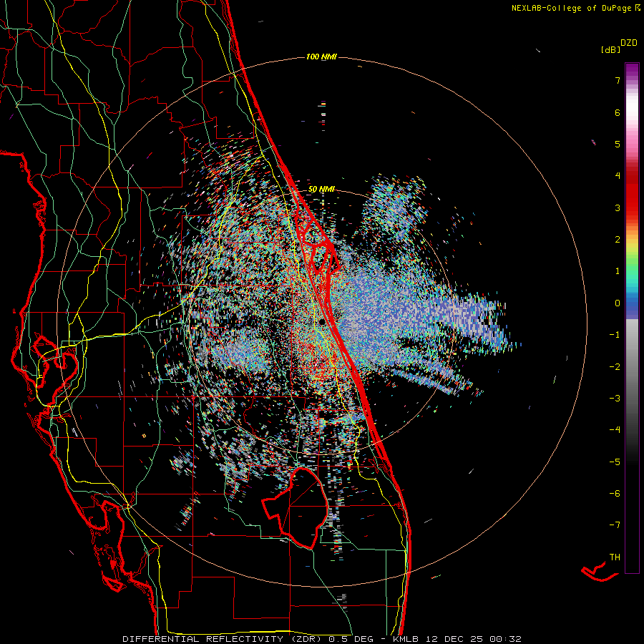
Task: Click the TH threshold label on color scale
Action: point(615,557)
